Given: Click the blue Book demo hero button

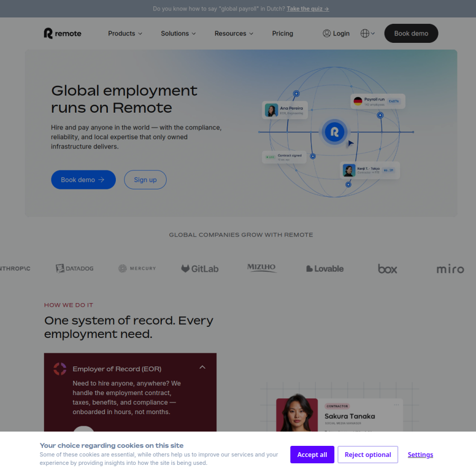Looking at the screenshot, I should pos(83,180).
